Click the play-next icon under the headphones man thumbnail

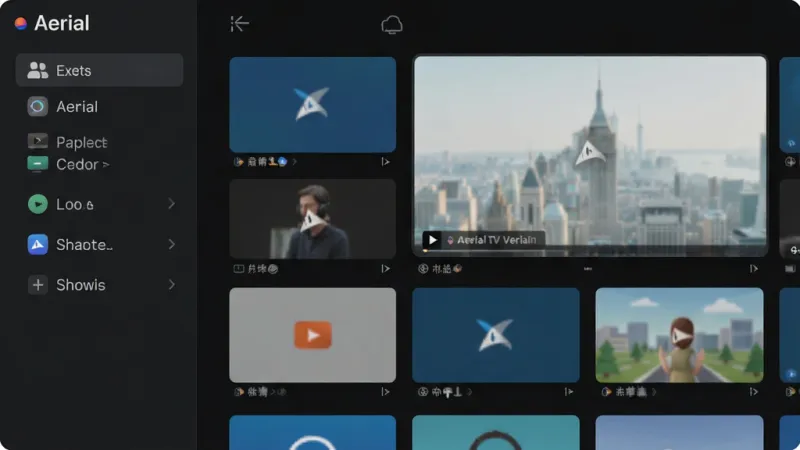pyautogui.click(x=385, y=268)
